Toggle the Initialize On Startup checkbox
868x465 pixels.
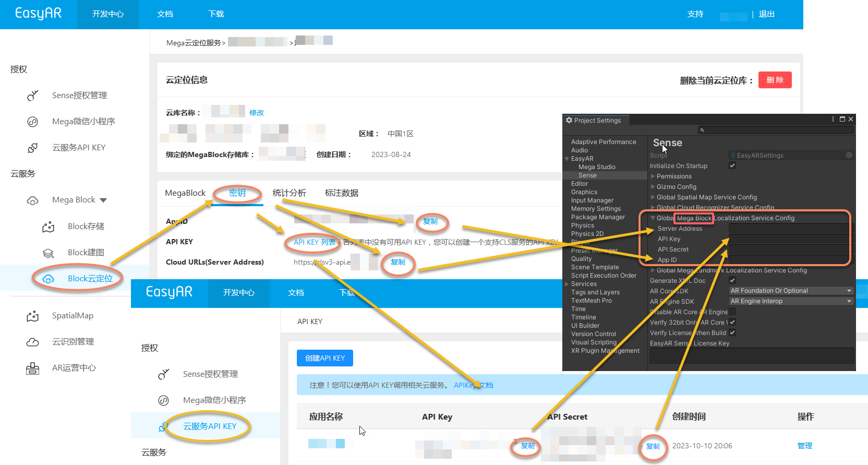point(732,165)
